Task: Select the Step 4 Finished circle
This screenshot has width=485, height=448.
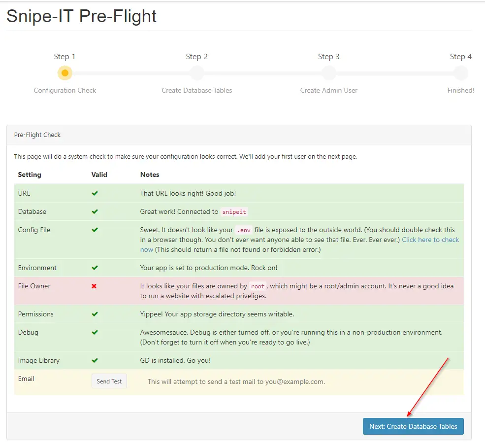Action: coord(461,73)
